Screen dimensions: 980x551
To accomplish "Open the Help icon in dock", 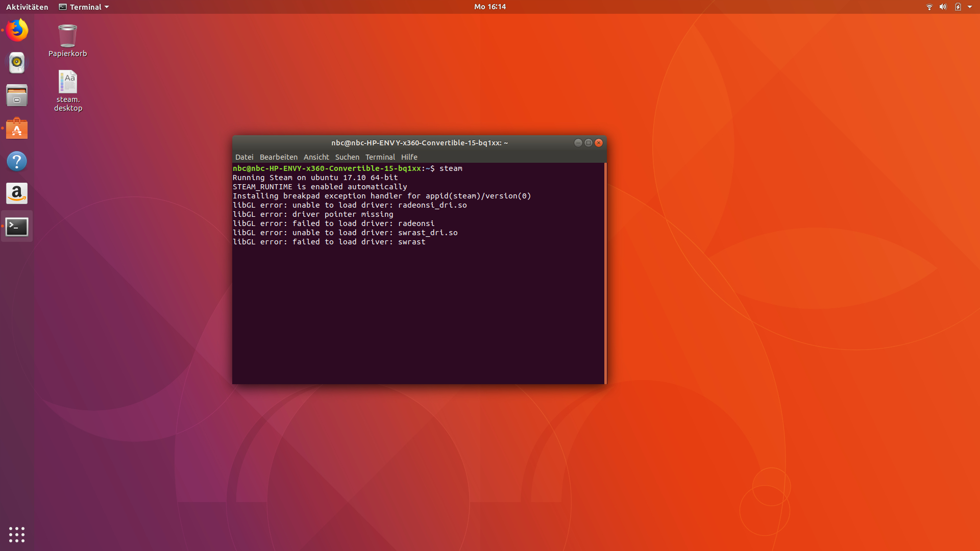I will pos(17,161).
